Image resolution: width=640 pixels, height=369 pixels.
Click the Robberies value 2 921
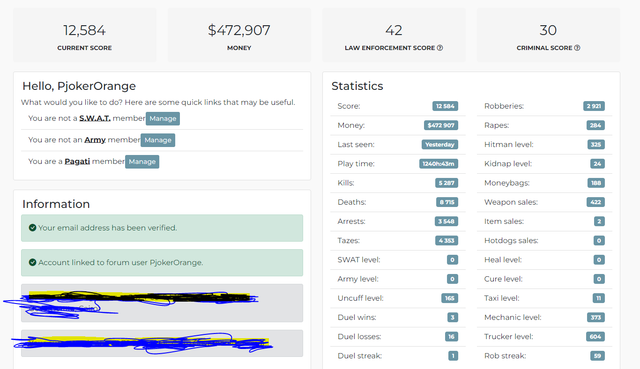coord(594,106)
